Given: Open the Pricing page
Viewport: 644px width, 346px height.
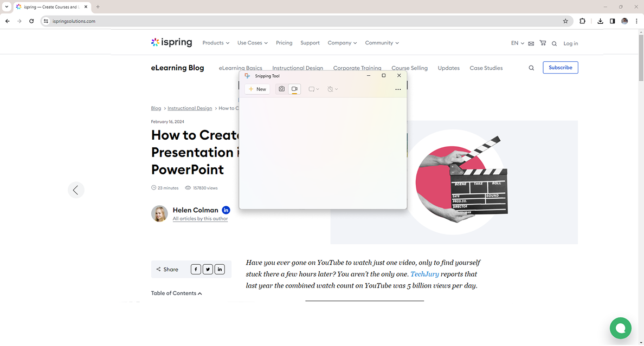Looking at the screenshot, I should click(x=284, y=43).
